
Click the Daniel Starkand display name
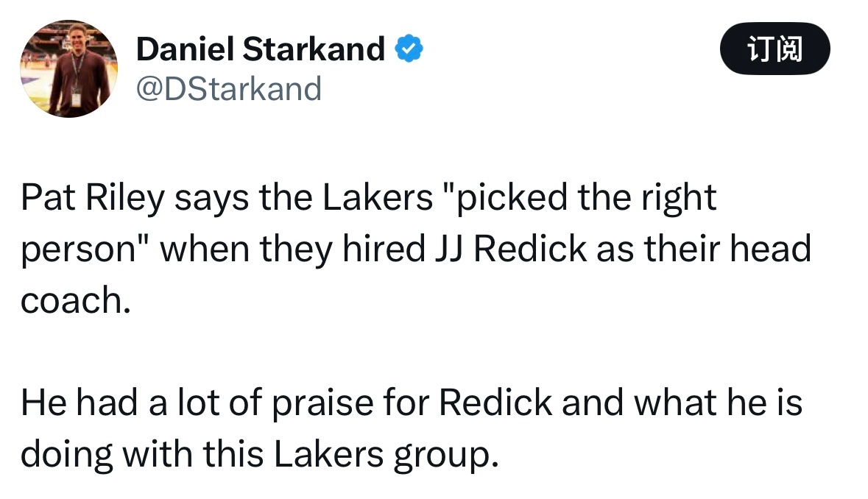[260, 50]
